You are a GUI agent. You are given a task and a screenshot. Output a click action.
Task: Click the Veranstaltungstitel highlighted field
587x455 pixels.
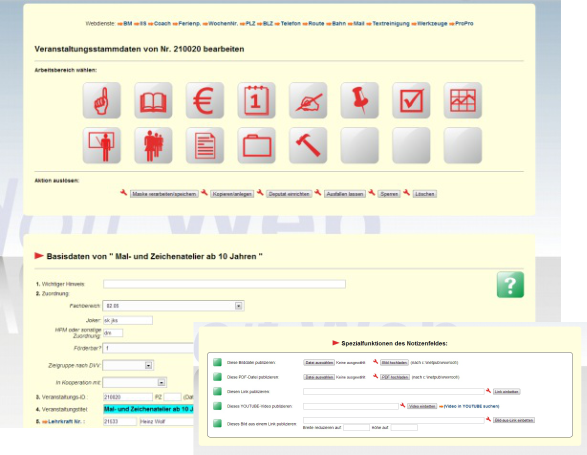tap(149, 409)
